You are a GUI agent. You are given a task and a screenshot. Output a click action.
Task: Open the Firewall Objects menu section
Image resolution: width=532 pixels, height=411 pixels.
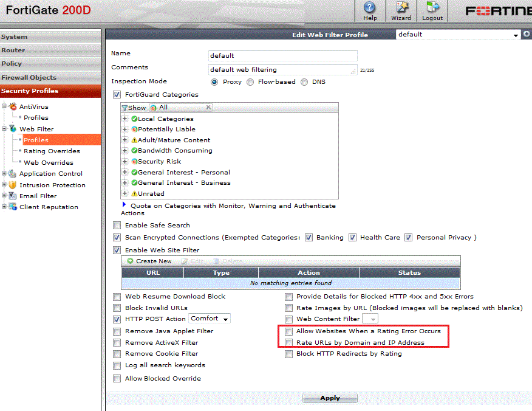pos(50,77)
